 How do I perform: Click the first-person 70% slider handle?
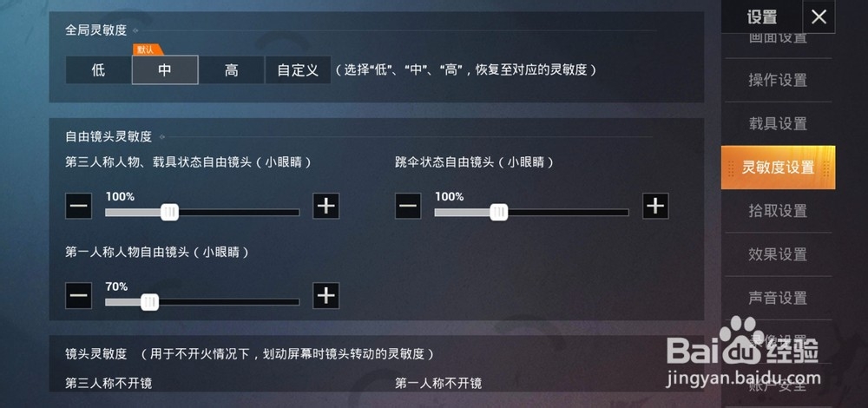coord(149,302)
